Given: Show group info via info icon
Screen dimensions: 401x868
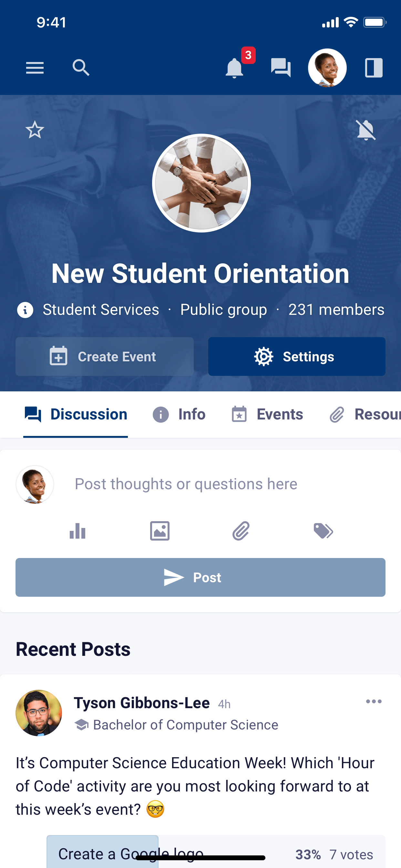Looking at the screenshot, I should click(x=25, y=310).
